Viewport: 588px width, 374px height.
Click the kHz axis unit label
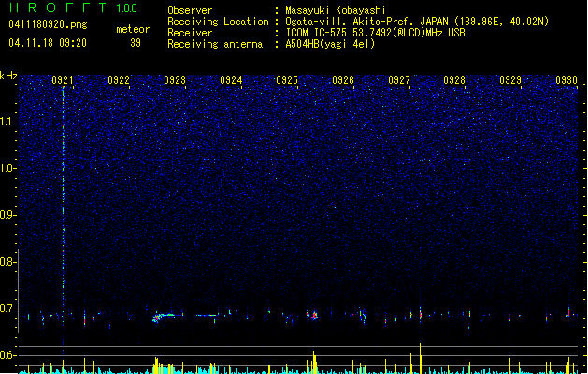(8, 76)
